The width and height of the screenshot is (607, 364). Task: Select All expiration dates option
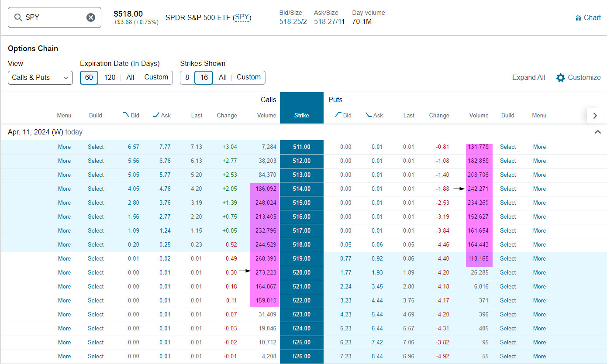[x=130, y=78]
